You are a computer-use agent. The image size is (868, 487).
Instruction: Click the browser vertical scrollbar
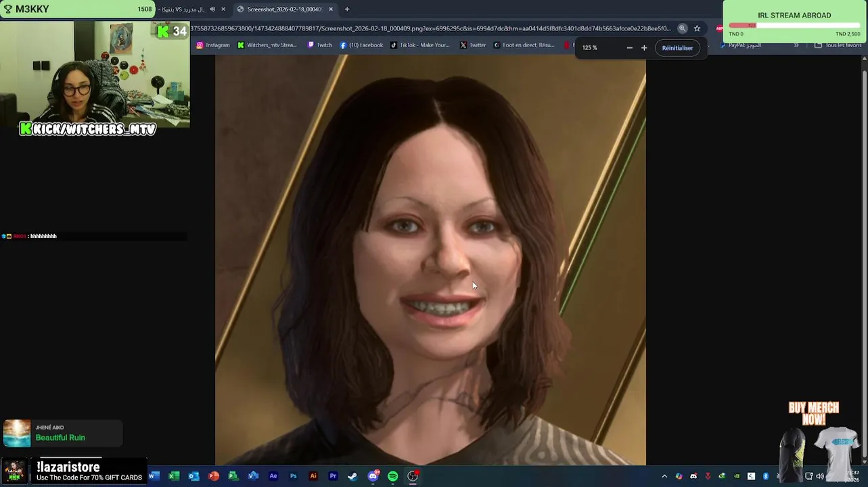tap(864, 260)
